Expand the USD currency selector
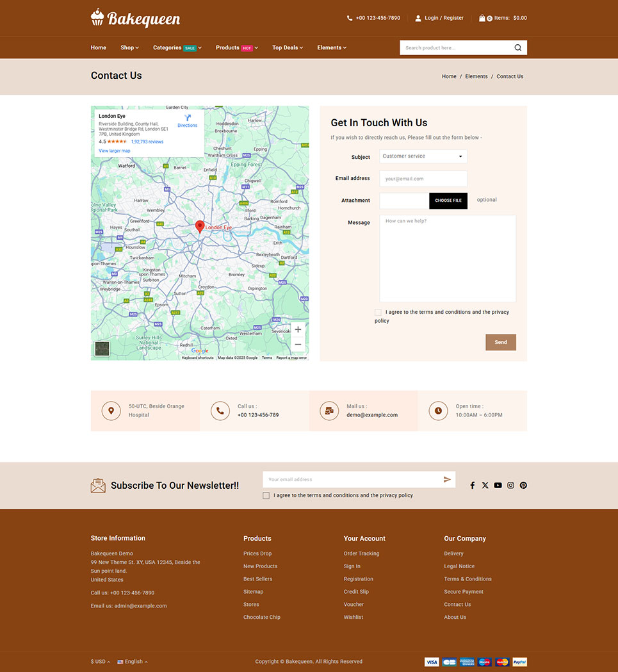Screen dimensions: 618x672 tap(101, 662)
